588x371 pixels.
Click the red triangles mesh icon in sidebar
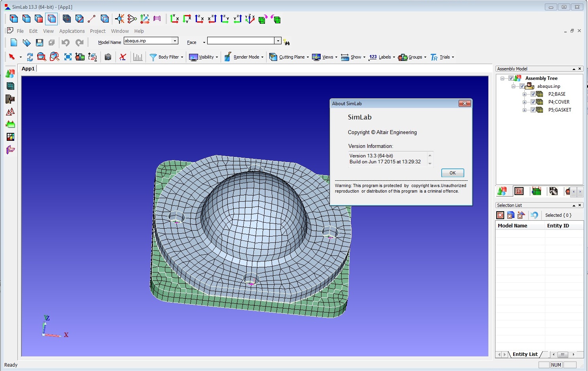tap(10, 112)
